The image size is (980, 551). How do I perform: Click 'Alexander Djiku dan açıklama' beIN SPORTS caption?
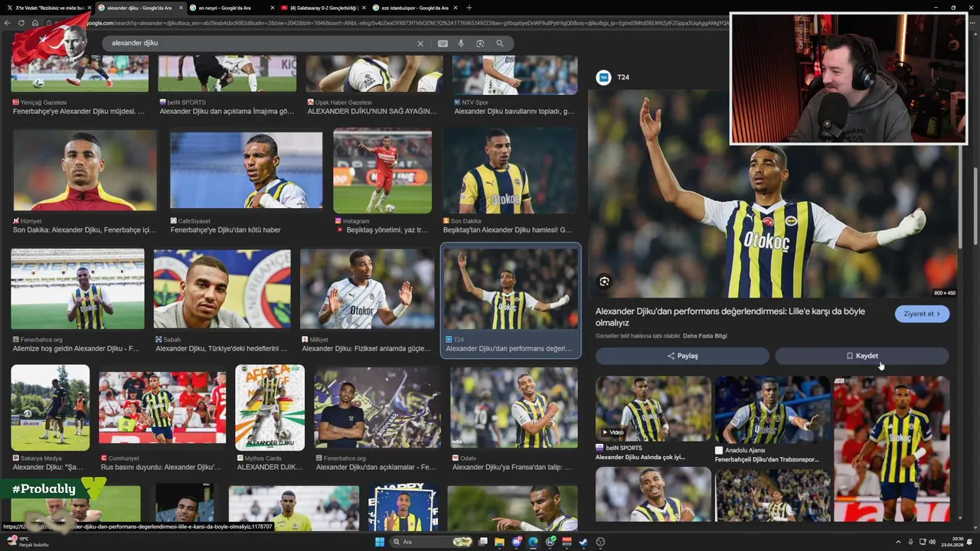(227, 112)
